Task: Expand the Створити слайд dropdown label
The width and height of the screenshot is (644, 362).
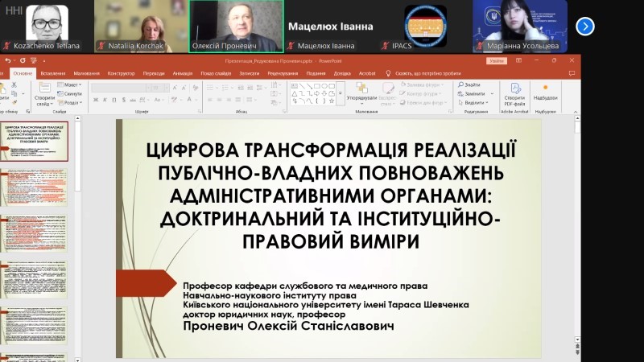Action: click(44, 101)
